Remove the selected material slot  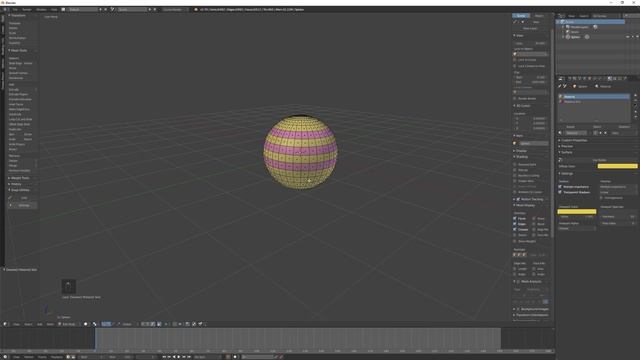pos(636,100)
